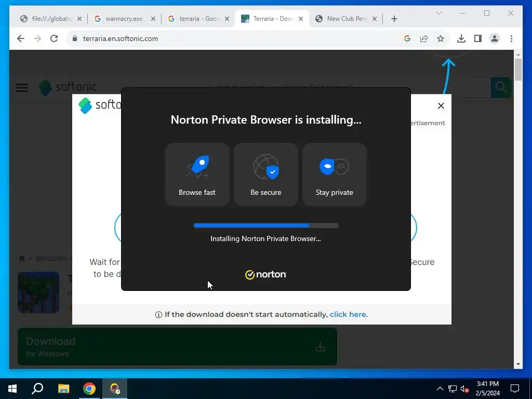Click the taskbar clock and date

click(487, 389)
